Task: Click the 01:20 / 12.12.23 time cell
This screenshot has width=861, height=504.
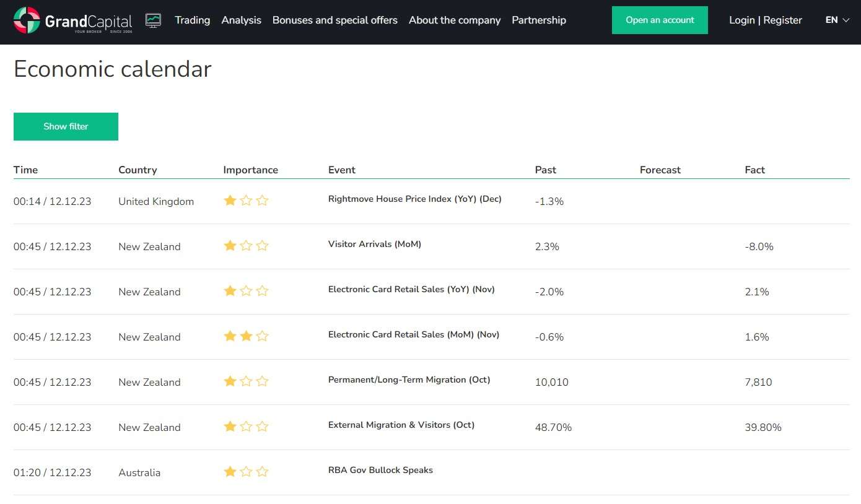Action: point(52,472)
